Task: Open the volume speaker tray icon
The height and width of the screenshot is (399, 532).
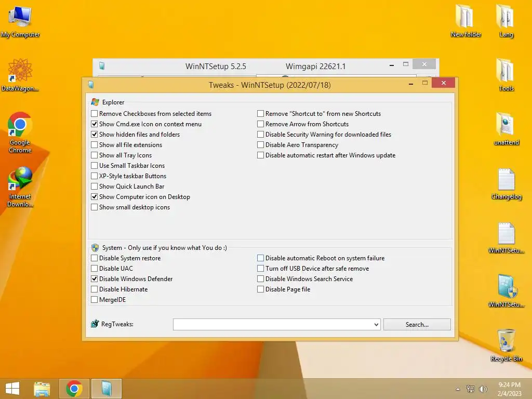Action: point(483,389)
